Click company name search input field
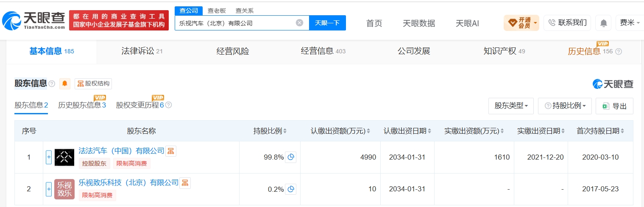The height and width of the screenshot is (207, 644). [x=235, y=23]
